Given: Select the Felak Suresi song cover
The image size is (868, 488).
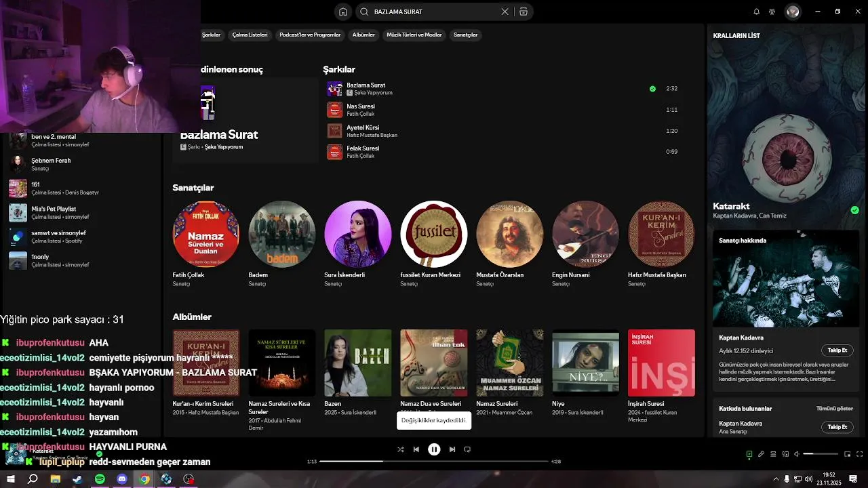Looking at the screenshot, I should coord(334,152).
